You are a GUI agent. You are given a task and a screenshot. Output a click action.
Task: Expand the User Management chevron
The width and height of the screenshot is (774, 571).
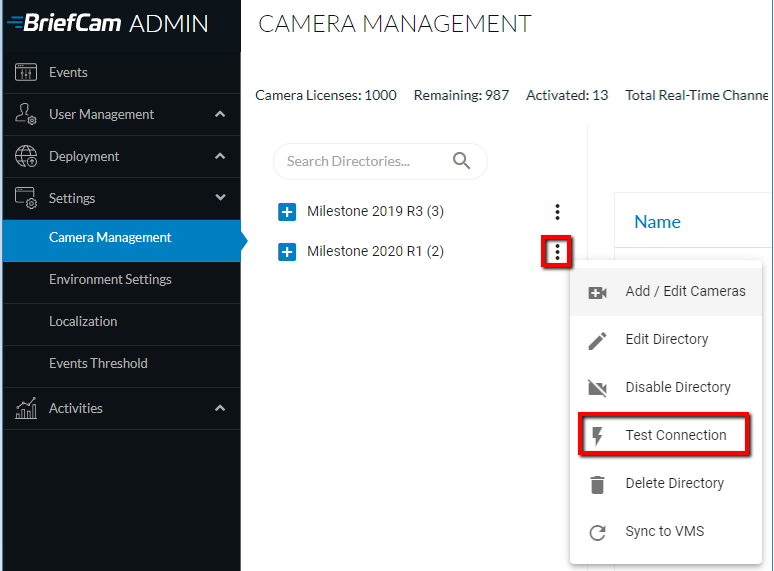220,114
